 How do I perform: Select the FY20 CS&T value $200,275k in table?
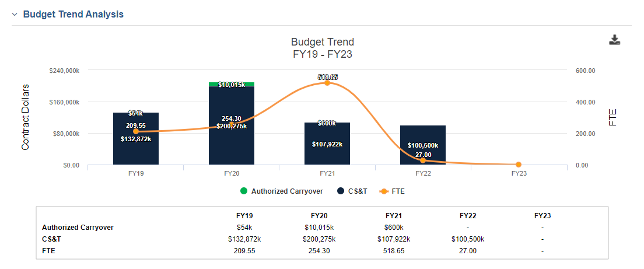[x=318, y=239]
